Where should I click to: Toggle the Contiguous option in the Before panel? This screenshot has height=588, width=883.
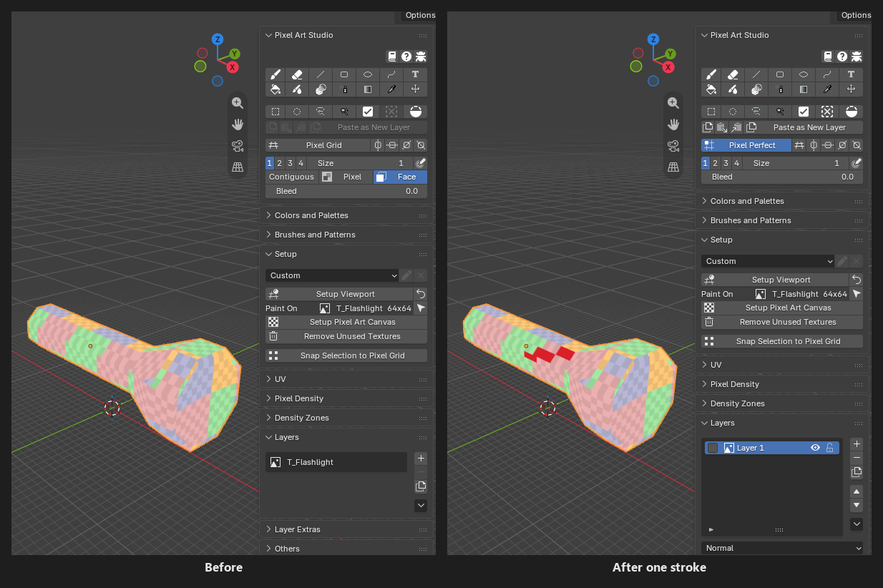(x=292, y=177)
